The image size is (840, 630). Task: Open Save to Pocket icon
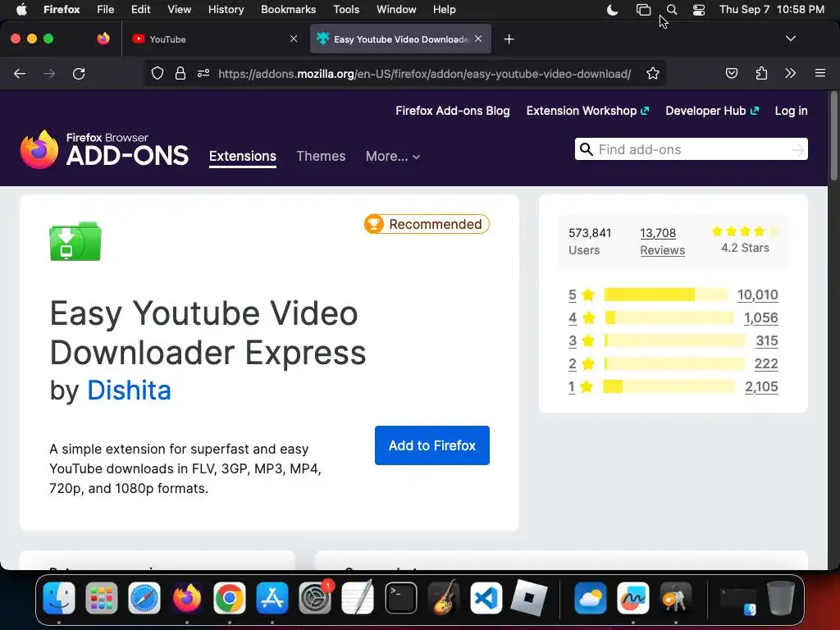click(731, 73)
